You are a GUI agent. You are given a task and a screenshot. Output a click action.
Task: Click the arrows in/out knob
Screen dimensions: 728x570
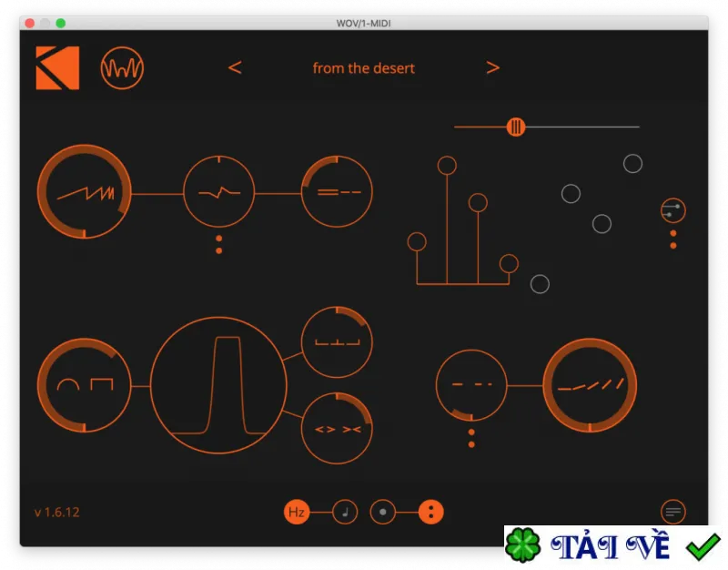click(337, 428)
